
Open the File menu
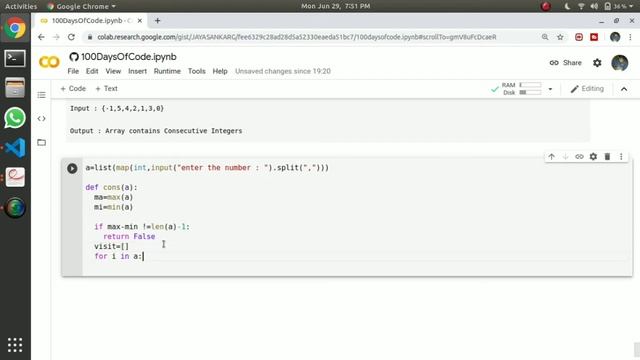(x=73, y=71)
